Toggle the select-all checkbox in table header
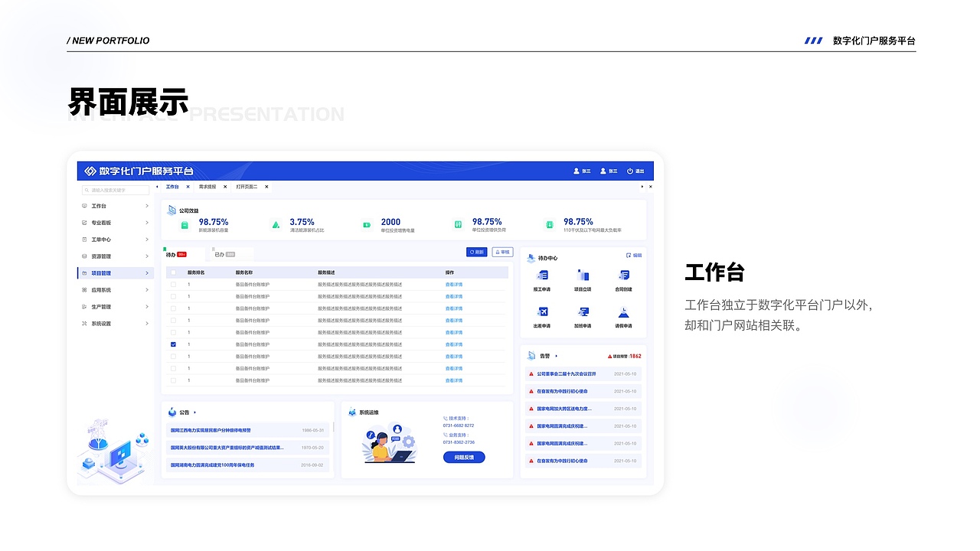The image size is (980, 551). point(173,272)
